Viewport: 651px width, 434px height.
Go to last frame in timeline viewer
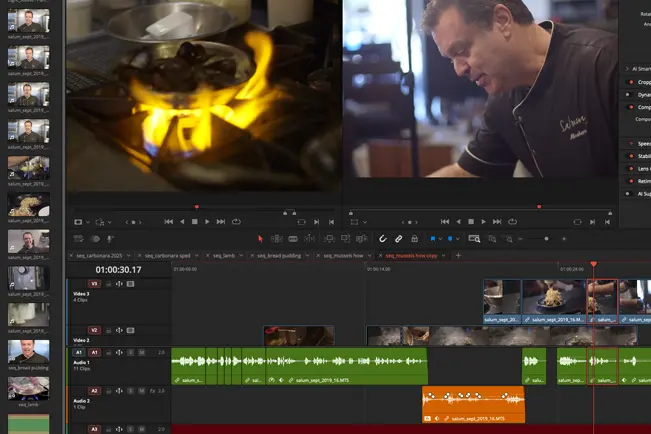tap(497, 222)
